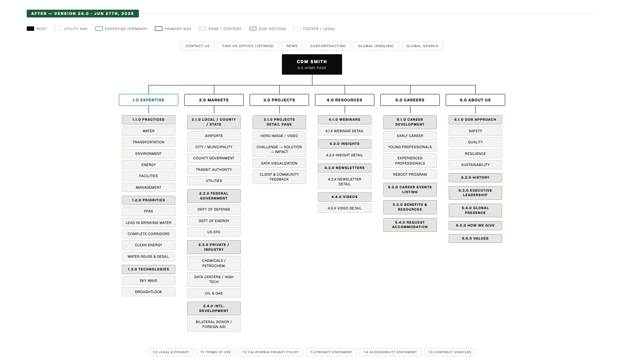Select the 4.4.0 Videos sub-section

[345, 197]
